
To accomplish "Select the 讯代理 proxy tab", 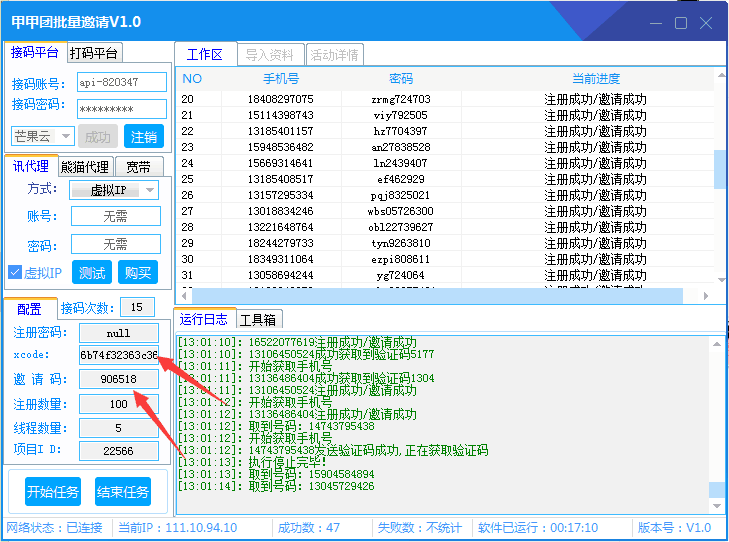I will pos(31,165).
